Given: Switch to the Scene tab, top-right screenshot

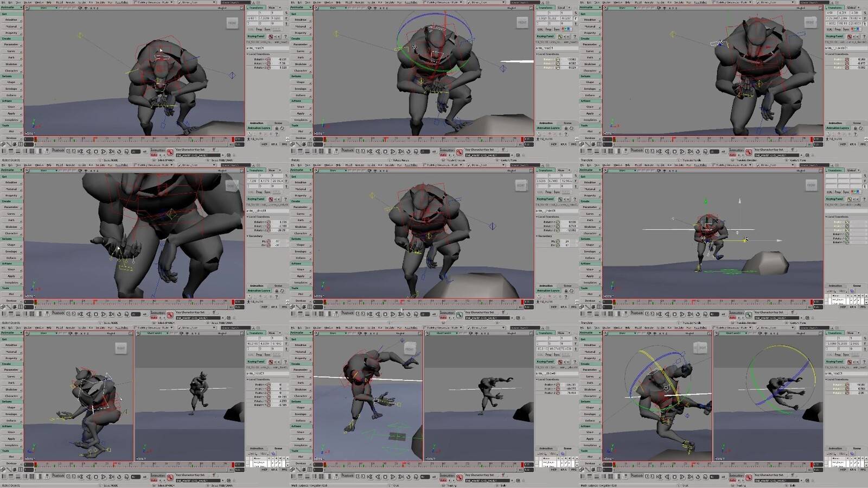Looking at the screenshot, I should (x=857, y=123).
